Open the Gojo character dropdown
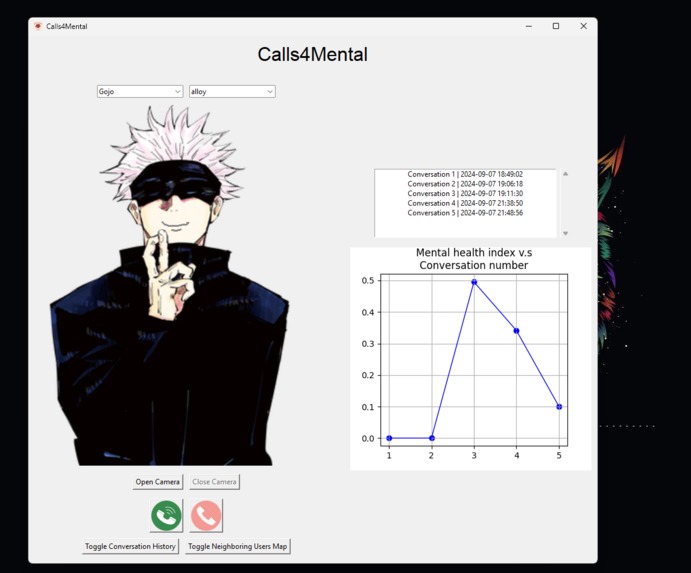Image resolution: width=691 pixels, height=573 pixels. pyautogui.click(x=140, y=91)
